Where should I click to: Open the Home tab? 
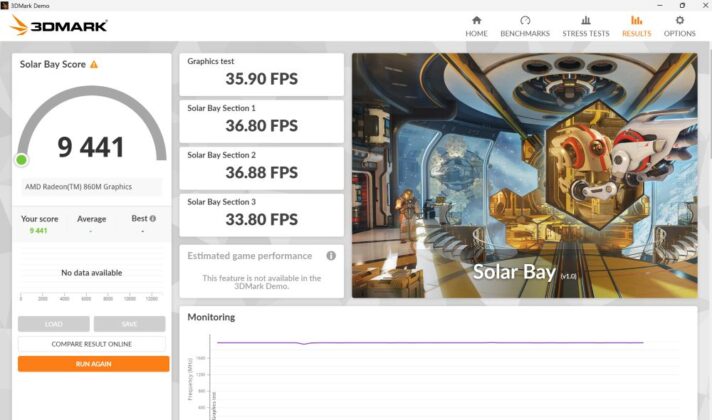pos(476,26)
